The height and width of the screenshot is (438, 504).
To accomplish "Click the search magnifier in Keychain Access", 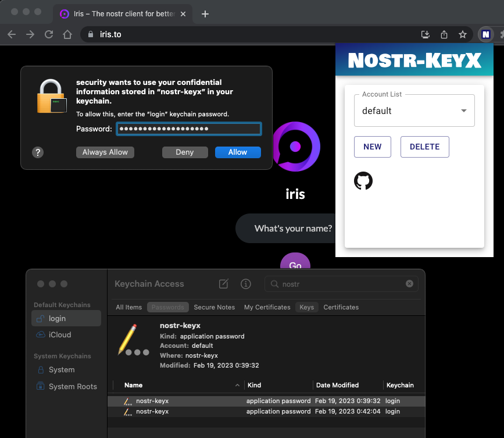I will click(274, 284).
